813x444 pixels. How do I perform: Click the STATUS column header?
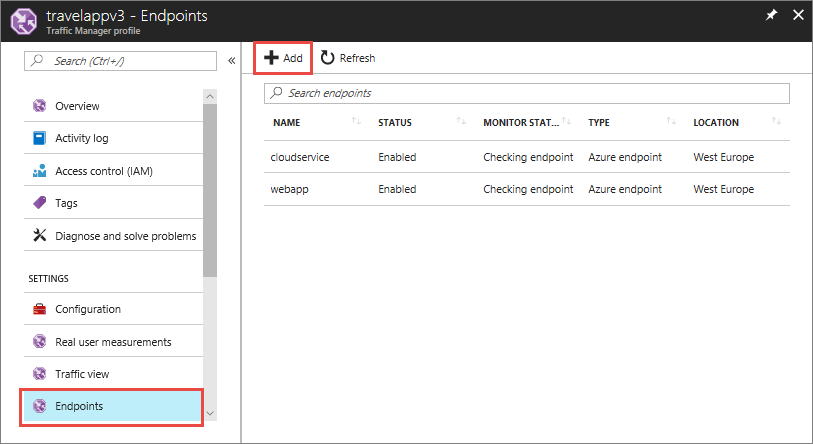(x=395, y=122)
